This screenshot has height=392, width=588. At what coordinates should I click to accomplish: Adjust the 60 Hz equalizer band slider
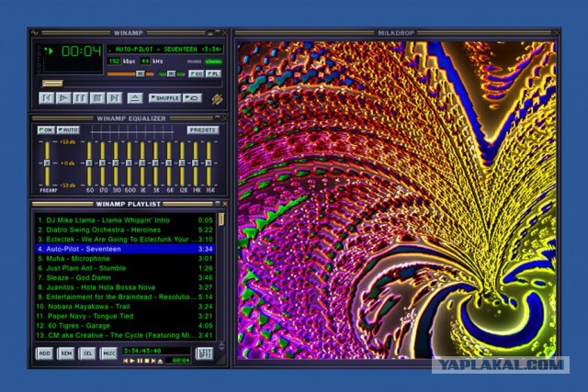(x=89, y=163)
